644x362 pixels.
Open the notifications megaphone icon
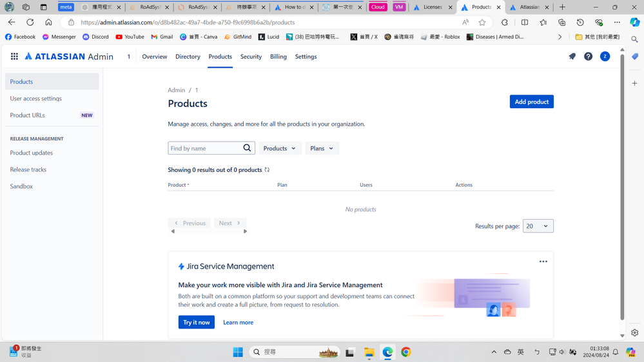pos(572,57)
